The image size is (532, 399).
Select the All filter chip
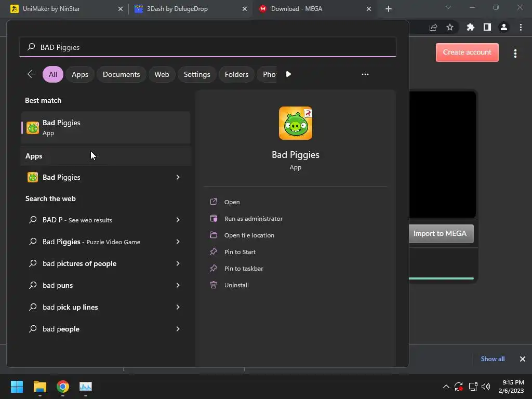53,74
